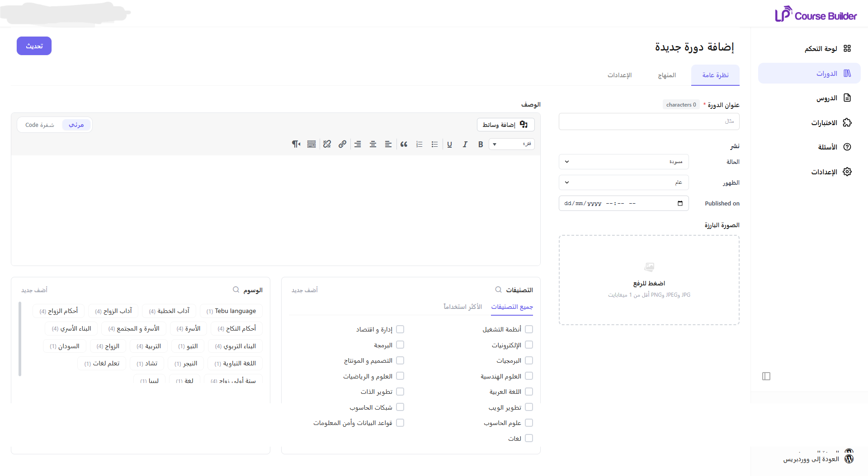Switch editor to مرئي visual mode

pos(76,125)
